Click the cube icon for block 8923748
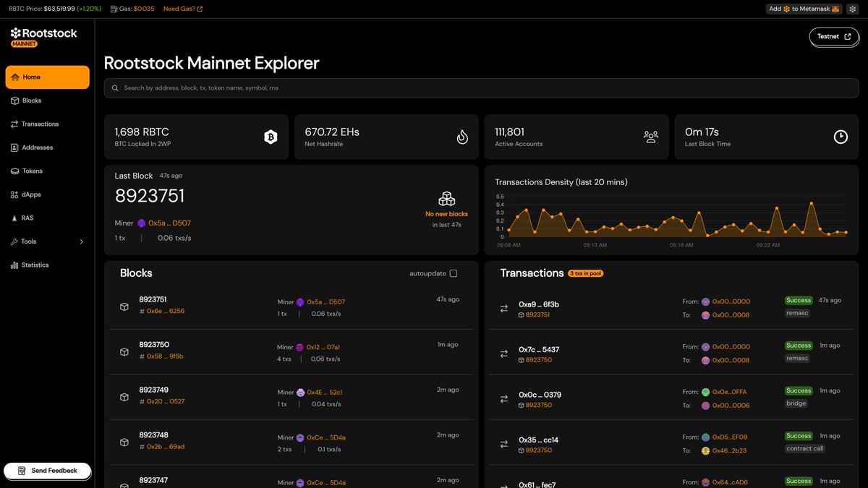The width and height of the screenshot is (868, 488). point(124,442)
